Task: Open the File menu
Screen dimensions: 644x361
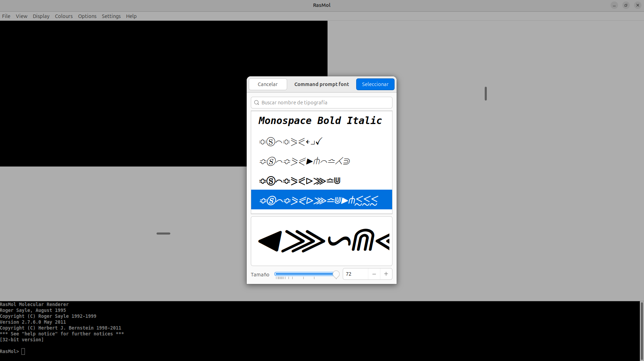Action: coord(6,16)
